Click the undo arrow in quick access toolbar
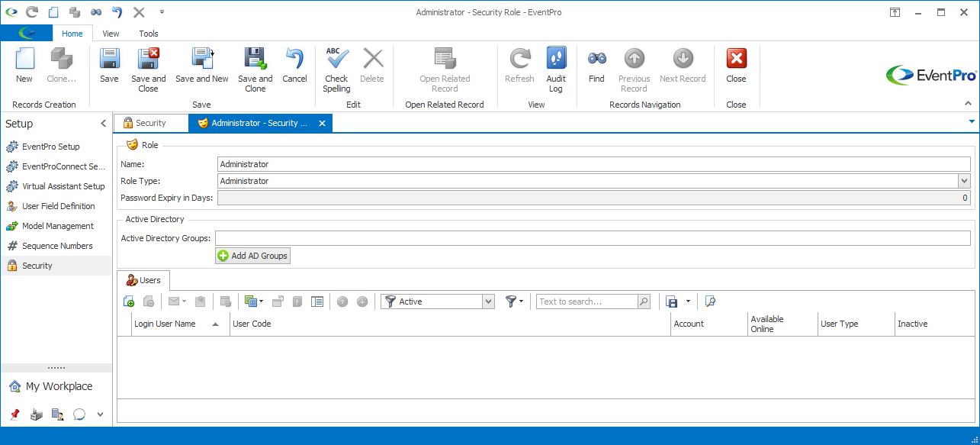980x445 pixels. point(117,12)
